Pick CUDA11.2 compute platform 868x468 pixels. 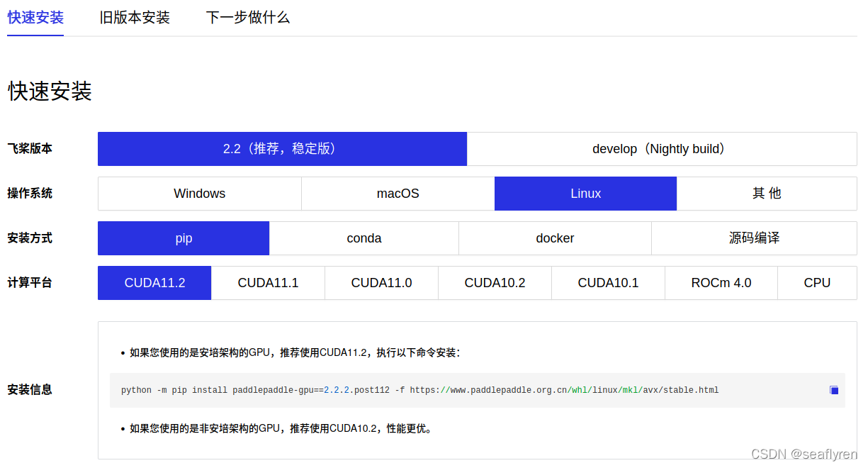tap(154, 283)
